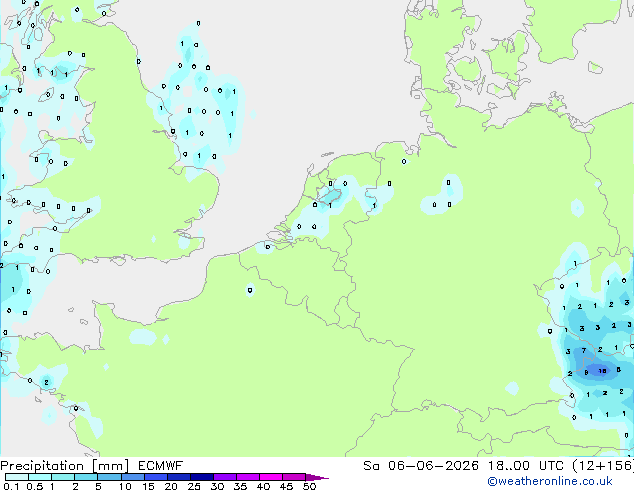Click the 'Precipitation' title word
Viewport: 634px width, 490px height.
42,466
